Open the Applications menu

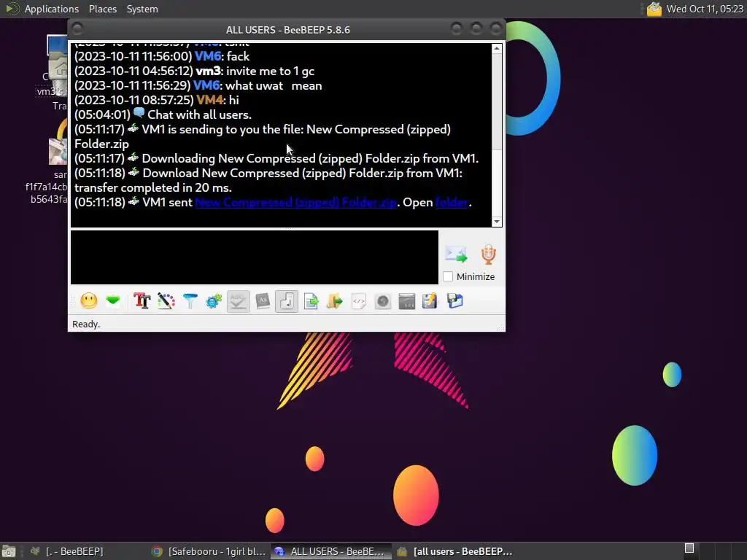[52, 9]
